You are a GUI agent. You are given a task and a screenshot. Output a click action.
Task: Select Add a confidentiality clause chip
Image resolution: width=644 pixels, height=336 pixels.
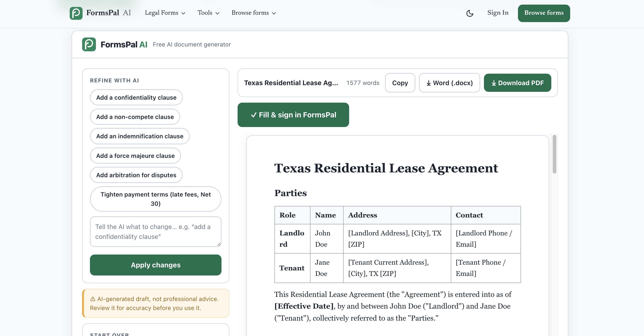click(136, 98)
